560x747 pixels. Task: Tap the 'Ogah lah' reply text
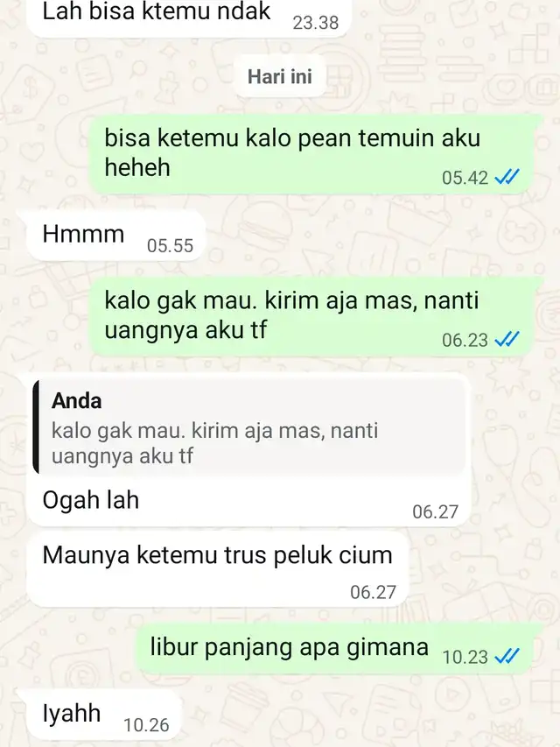[90, 500]
